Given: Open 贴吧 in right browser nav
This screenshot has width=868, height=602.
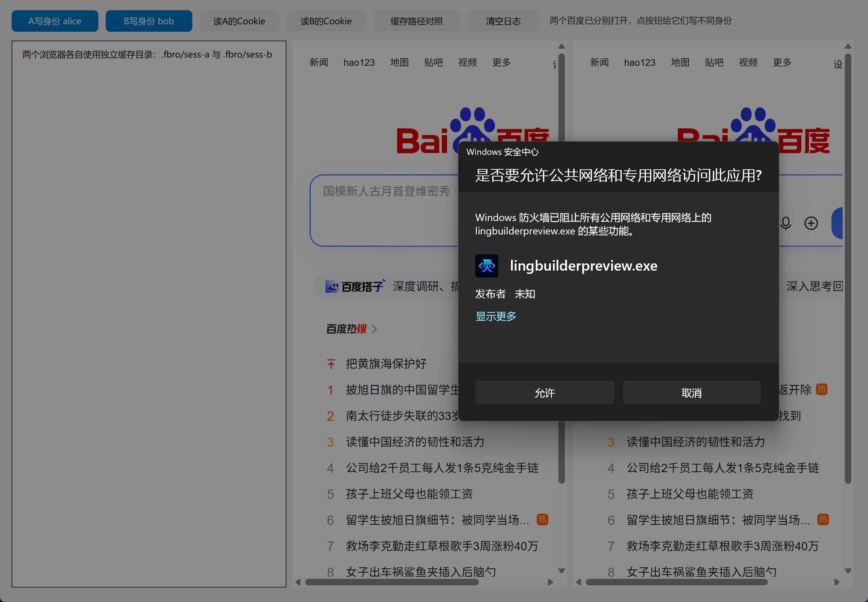Looking at the screenshot, I should click(x=714, y=62).
